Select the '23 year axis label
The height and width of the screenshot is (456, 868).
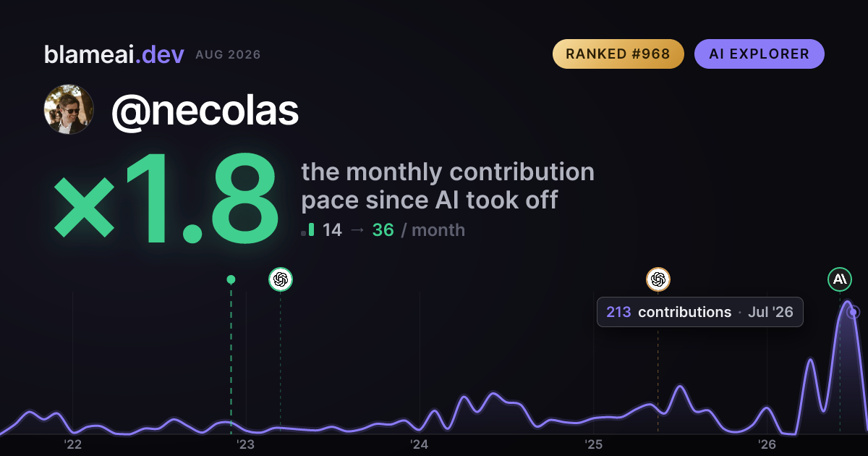click(x=246, y=444)
